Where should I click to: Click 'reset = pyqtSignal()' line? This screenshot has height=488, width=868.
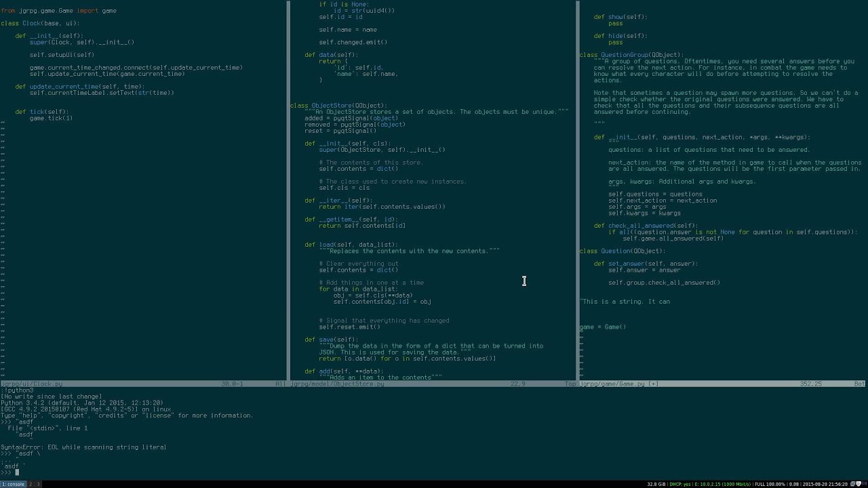tap(340, 131)
